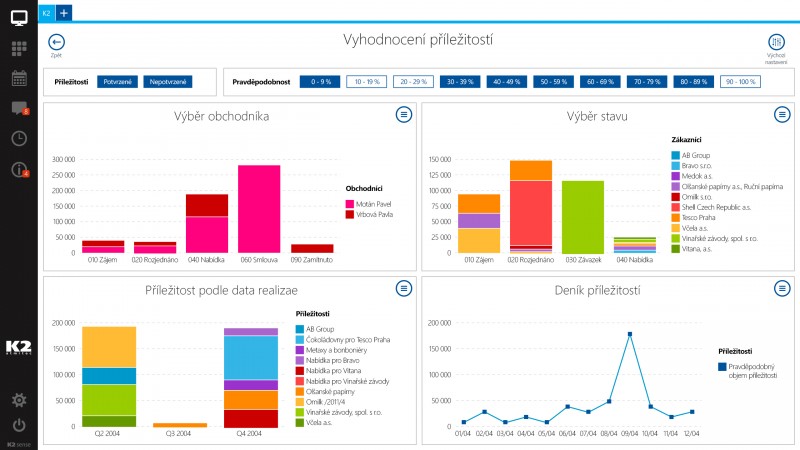The width and height of the screenshot is (800, 450).
Task: Open settings gear in sidebar
Action: (19, 400)
